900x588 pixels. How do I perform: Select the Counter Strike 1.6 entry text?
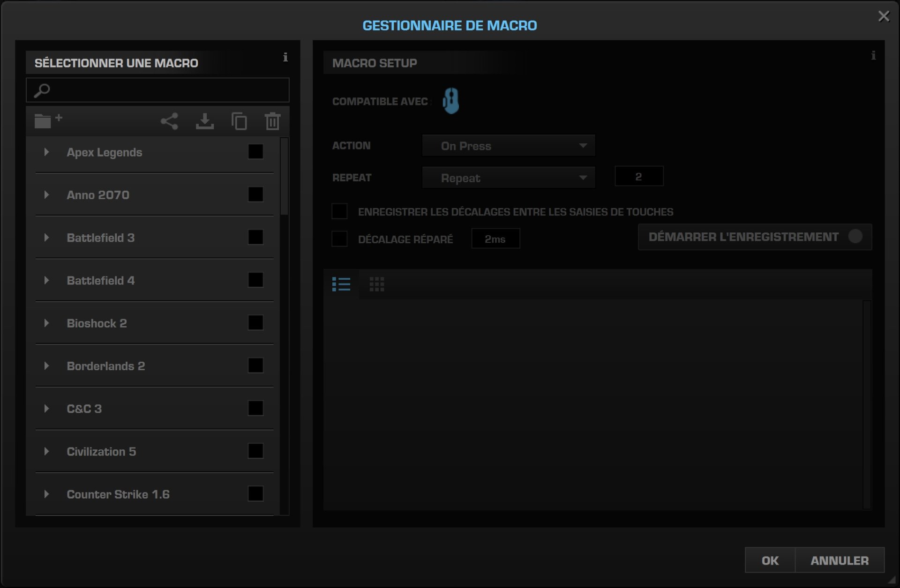coord(118,494)
